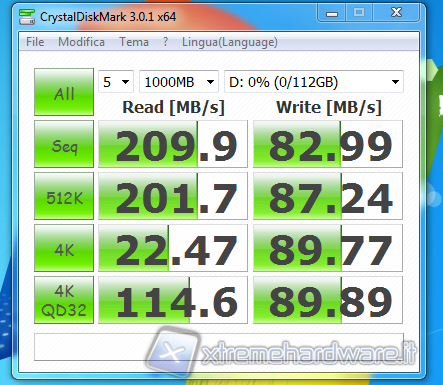
Task: Start the Seq sequential test
Action: (64, 144)
